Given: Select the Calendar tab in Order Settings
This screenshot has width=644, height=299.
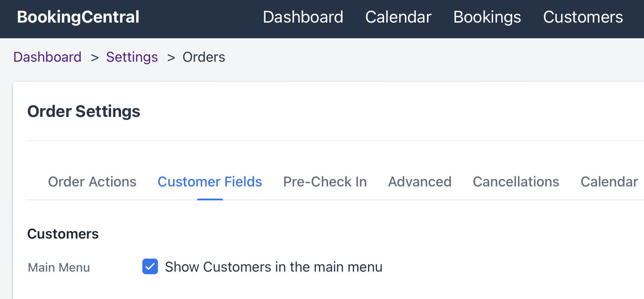Looking at the screenshot, I should (x=609, y=182).
